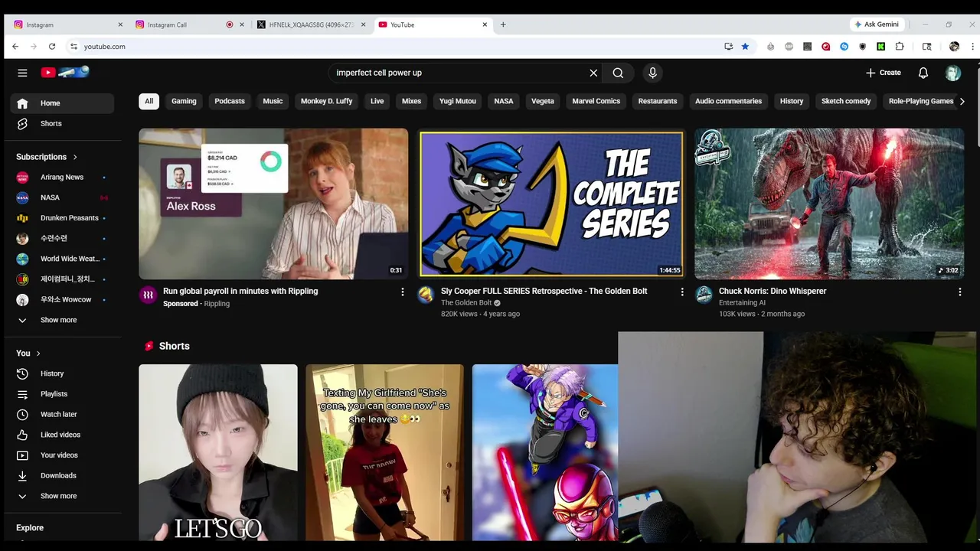Open a new browser tab
Viewport: 980px width, 551px height.
[503, 24]
